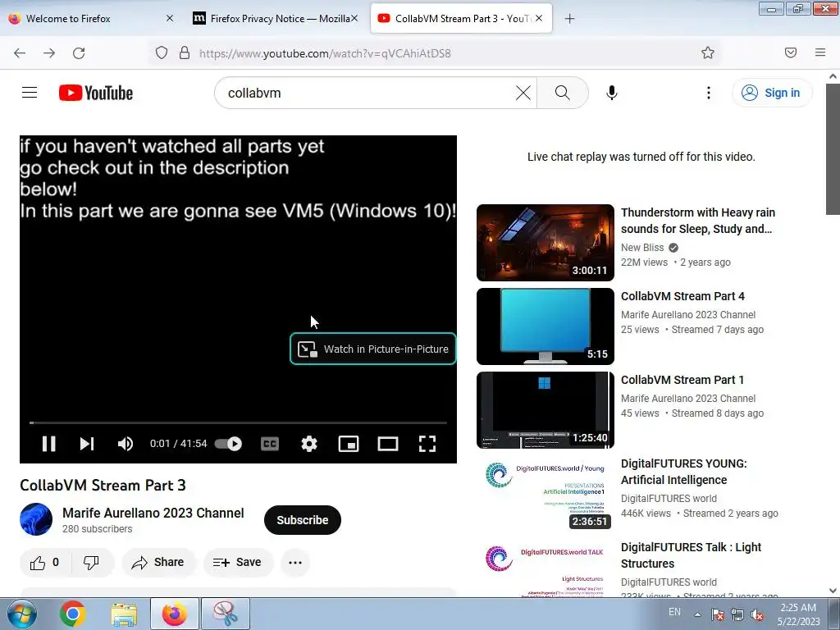Open tracking protection shield icon
The image size is (840, 630).
point(162,52)
